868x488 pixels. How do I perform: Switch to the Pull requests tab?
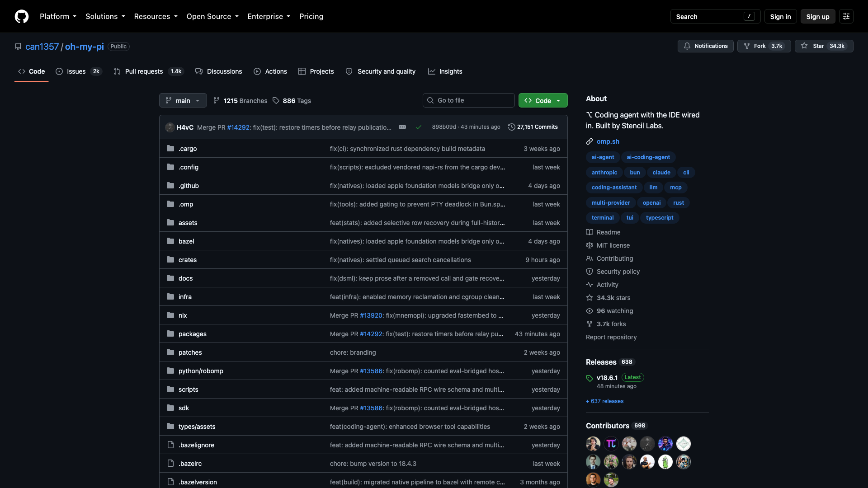[x=148, y=71]
